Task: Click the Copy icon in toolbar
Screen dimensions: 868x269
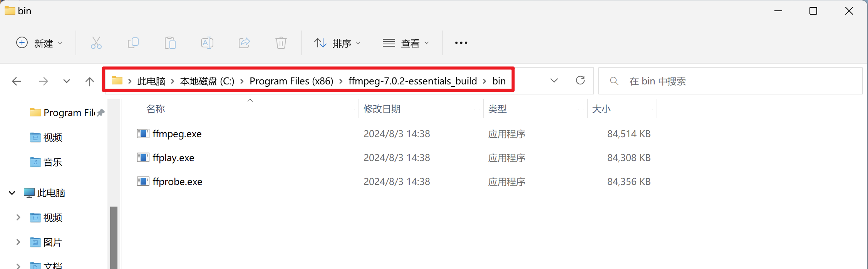Action: (133, 43)
